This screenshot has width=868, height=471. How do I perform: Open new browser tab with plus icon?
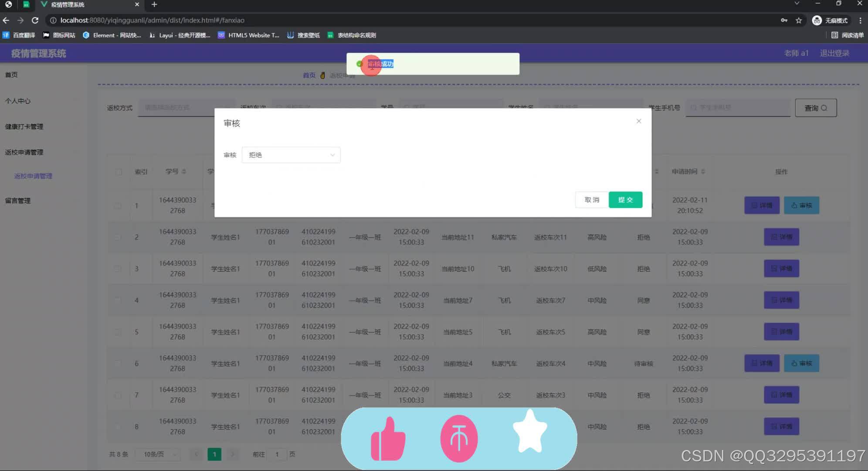(x=154, y=4)
